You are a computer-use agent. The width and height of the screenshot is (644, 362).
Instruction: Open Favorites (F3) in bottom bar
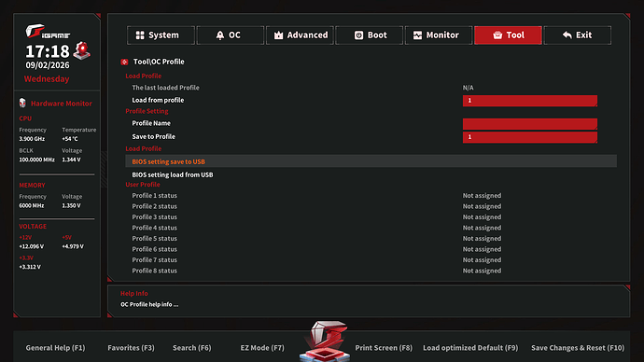(x=131, y=348)
